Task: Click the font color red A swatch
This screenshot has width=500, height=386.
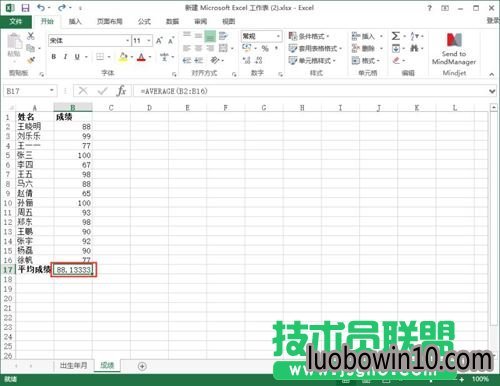Action: (141, 57)
